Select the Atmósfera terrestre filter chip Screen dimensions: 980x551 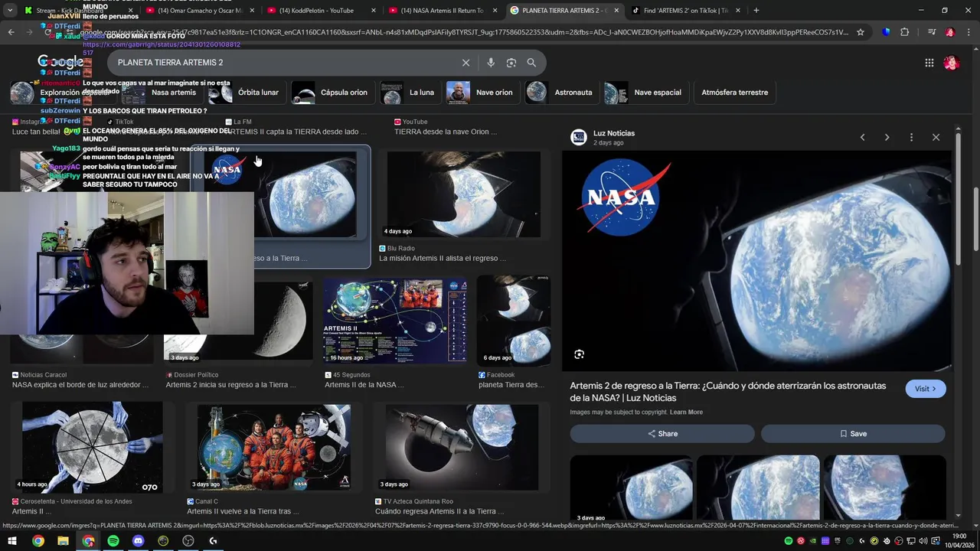coord(734,93)
